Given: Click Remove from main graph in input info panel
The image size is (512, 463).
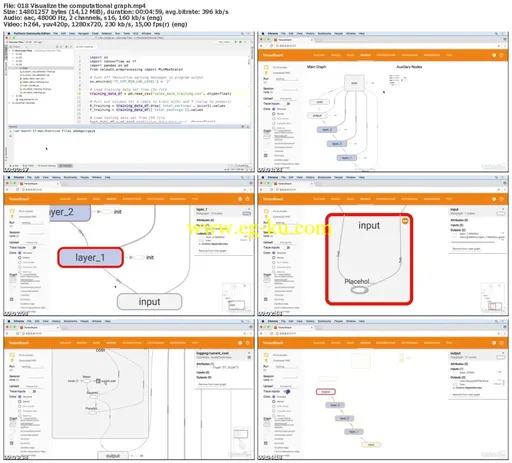Looking at the screenshot, I should (466, 249).
